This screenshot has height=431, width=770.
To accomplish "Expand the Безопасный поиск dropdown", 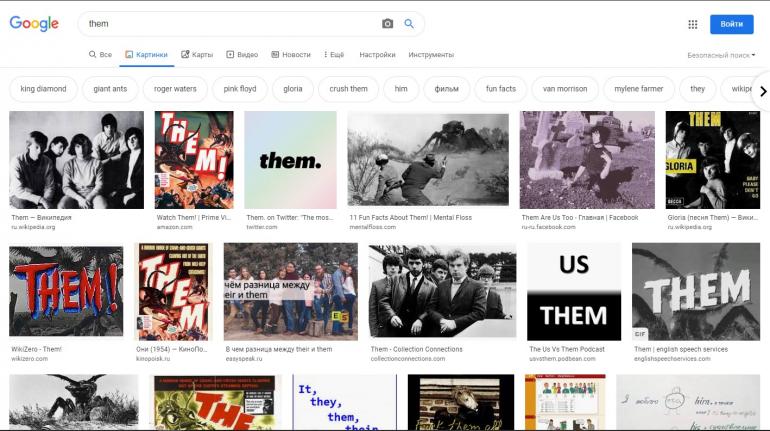I will tap(721, 55).
